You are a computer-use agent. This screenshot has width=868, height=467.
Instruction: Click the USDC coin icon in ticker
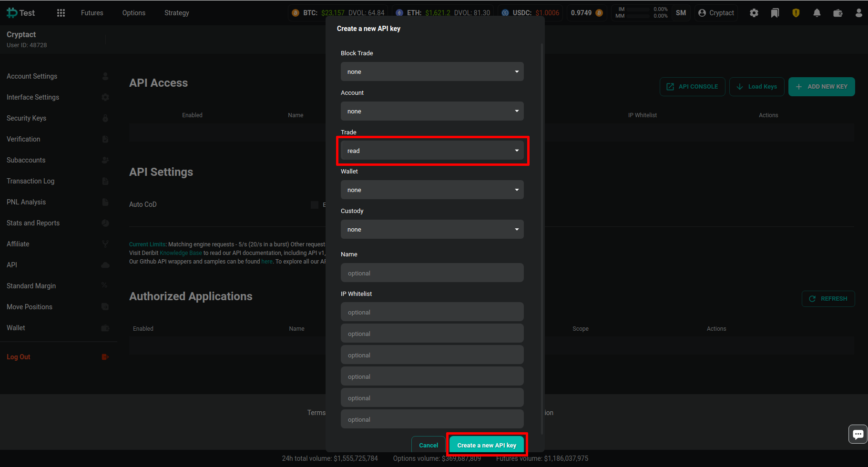505,13
